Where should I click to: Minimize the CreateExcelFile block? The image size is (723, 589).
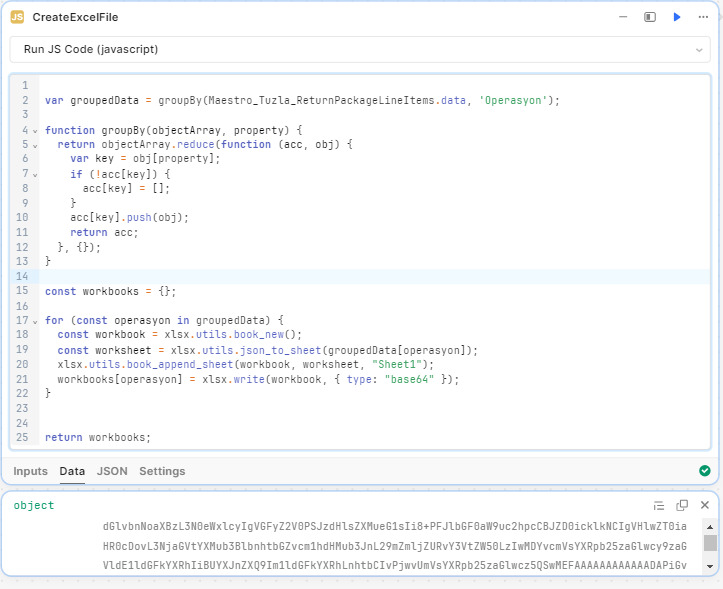point(623,17)
